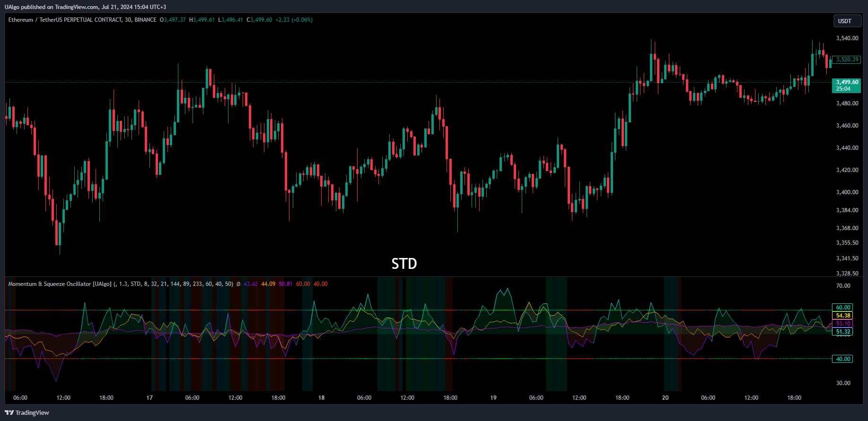Click the 3,328.50 price axis label

(847, 274)
